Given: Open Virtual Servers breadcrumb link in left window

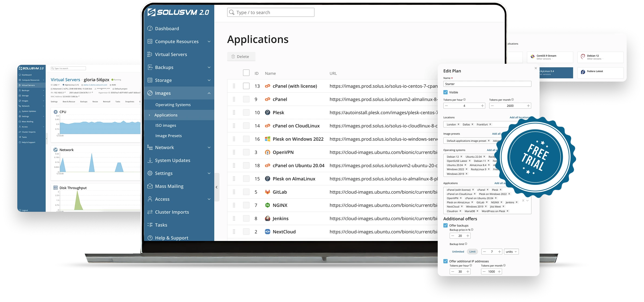Looking at the screenshot, I should (x=65, y=79).
